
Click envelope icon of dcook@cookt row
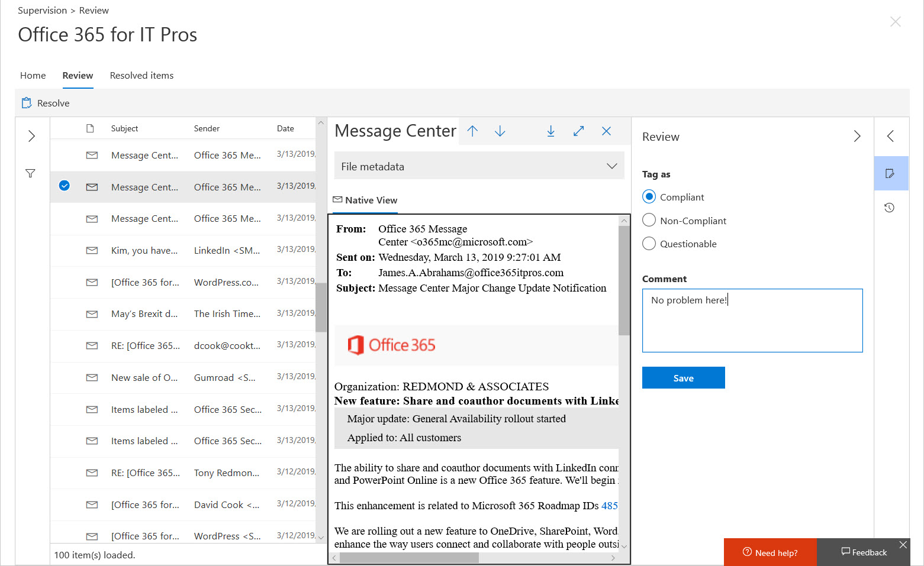coord(92,345)
